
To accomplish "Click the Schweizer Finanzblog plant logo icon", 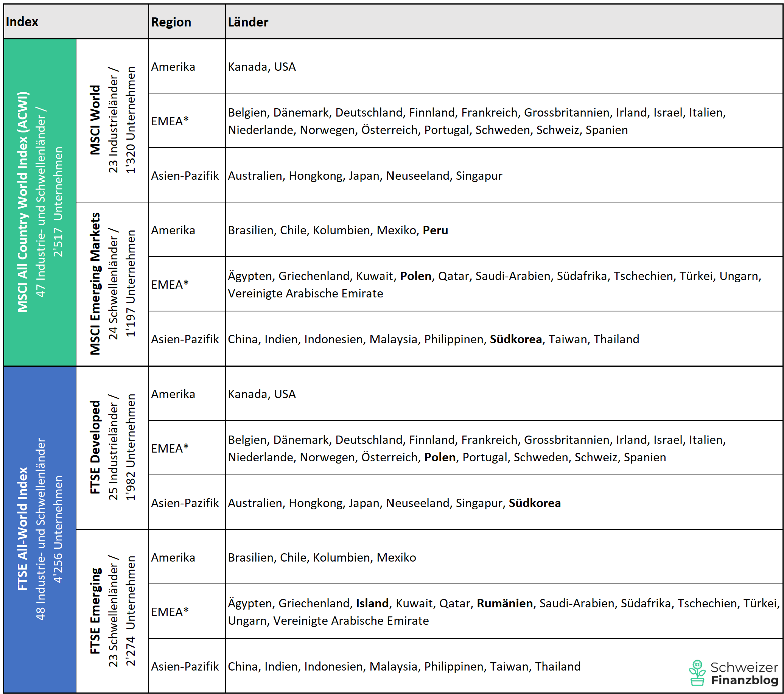I will tap(697, 672).
